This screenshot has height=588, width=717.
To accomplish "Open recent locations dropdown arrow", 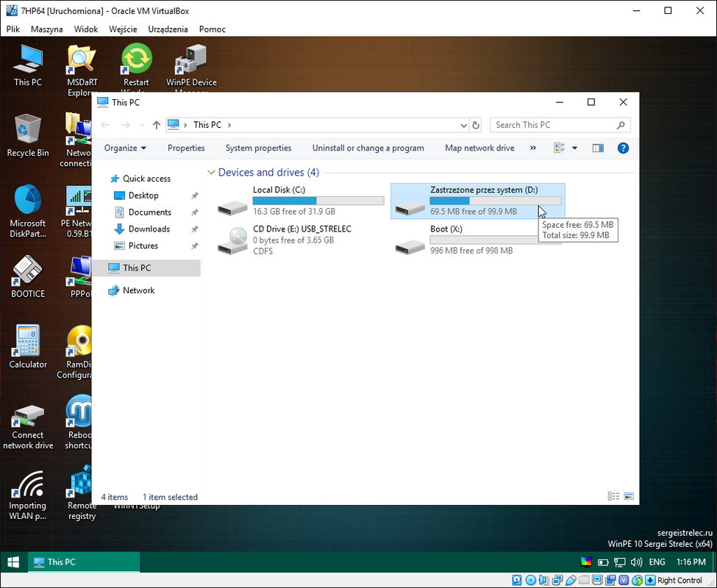I will [x=142, y=125].
